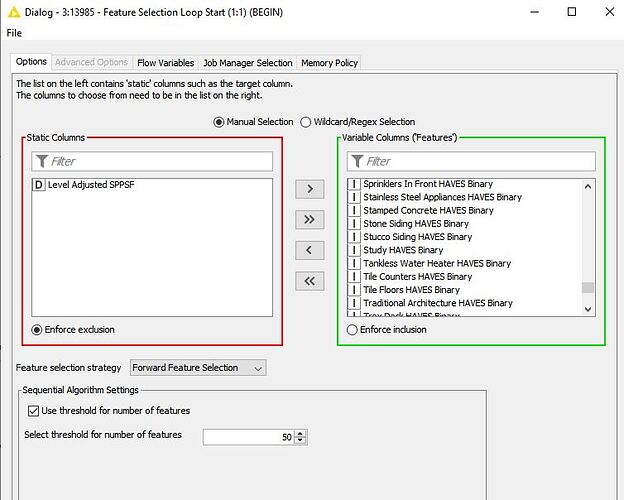Click the features list scrollbar thumb
This screenshot has width=624, height=500.
(588, 287)
